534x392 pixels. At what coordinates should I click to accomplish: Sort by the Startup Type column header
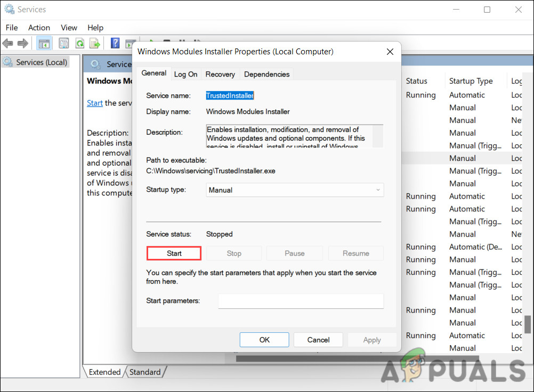coord(471,80)
